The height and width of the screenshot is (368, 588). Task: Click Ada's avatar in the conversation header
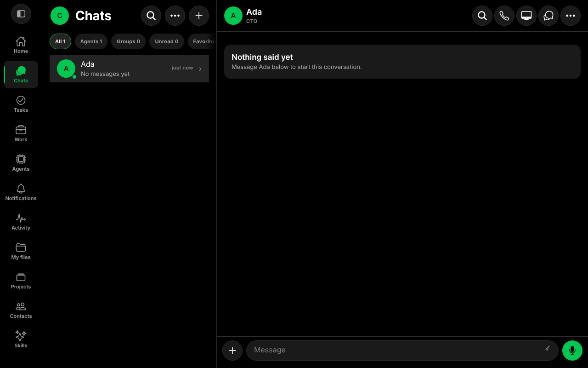[233, 16]
